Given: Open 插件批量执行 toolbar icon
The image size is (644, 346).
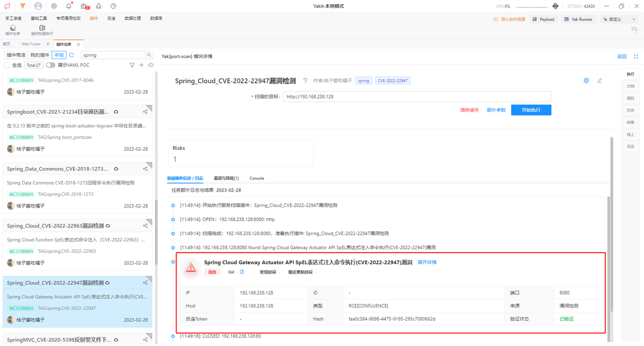Looking at the screenshot, I should (42, 30).
